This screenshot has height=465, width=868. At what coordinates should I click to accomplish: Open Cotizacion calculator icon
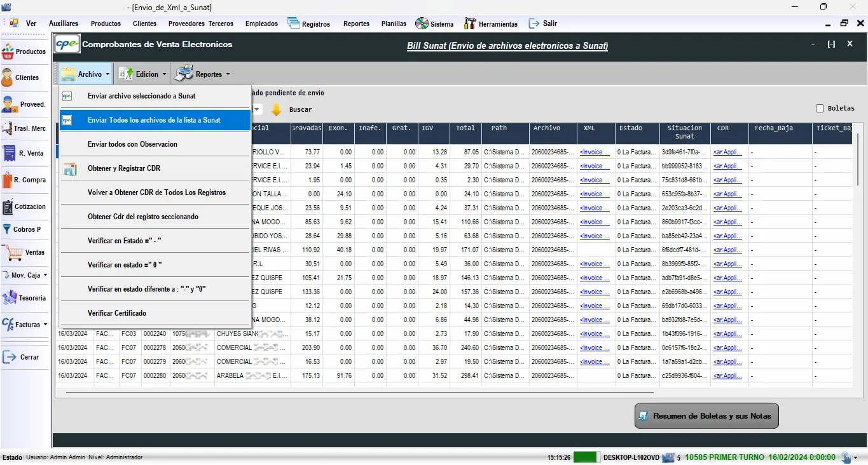8,206
